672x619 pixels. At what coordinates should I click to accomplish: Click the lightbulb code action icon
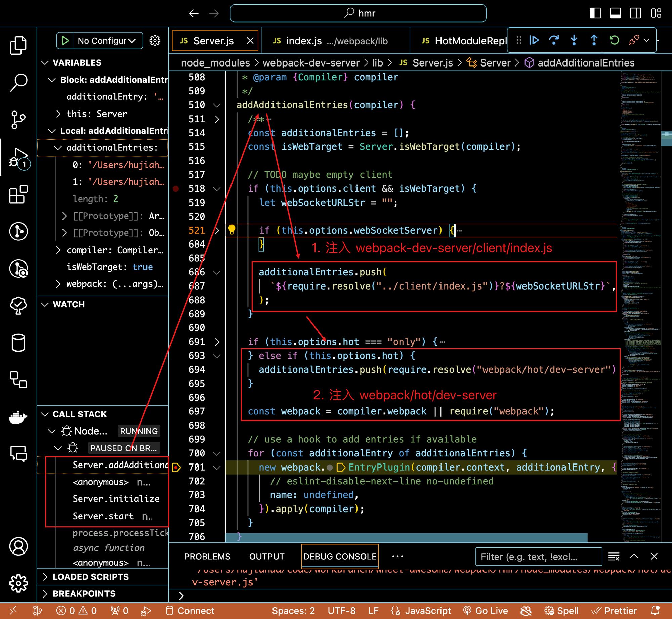tap(232, 230)
